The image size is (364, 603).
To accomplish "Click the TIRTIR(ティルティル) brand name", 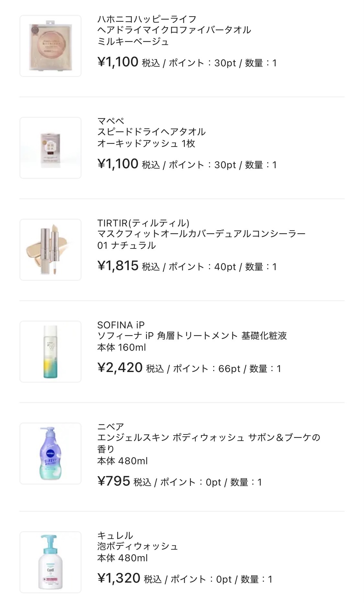I will [x=143, y=223].
